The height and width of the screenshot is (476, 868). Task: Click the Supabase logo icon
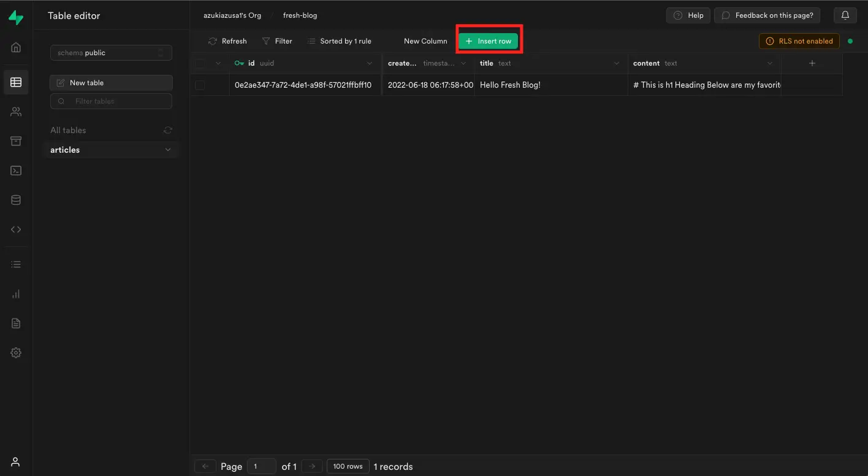click(x=16, y=18)
